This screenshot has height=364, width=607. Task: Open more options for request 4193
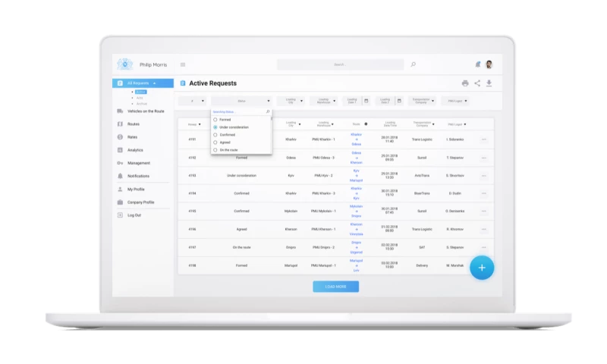point(483,176)
